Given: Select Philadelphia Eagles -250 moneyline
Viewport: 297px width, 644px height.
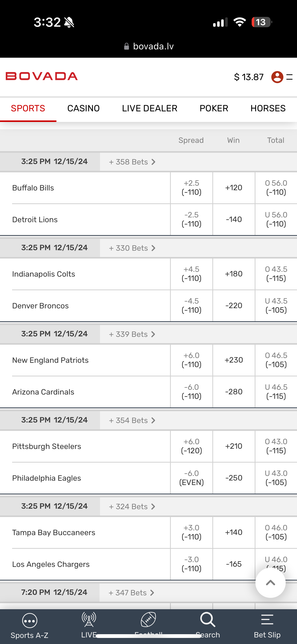Looking at the screenshot, I should pos(234,478).
